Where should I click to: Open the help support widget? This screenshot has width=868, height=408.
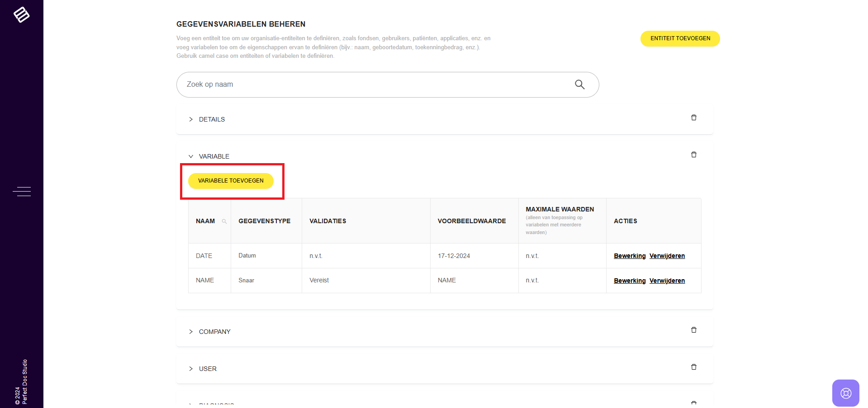[845, 393]
